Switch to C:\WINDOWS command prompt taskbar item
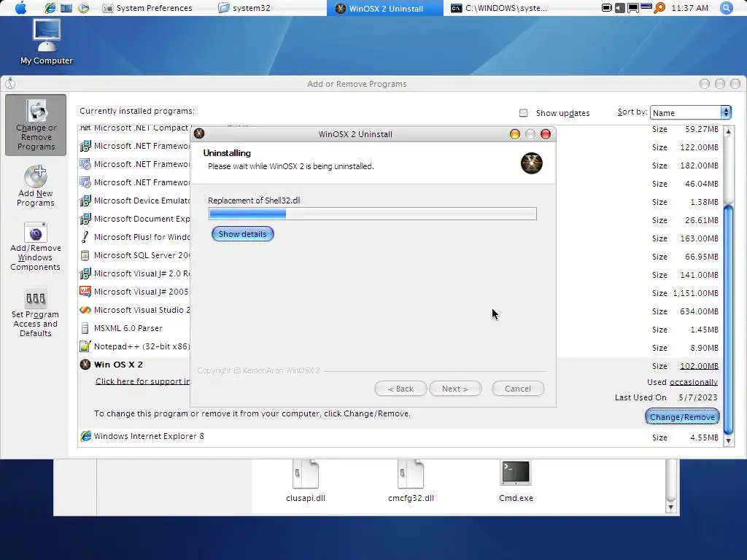 tap(499, 8)
